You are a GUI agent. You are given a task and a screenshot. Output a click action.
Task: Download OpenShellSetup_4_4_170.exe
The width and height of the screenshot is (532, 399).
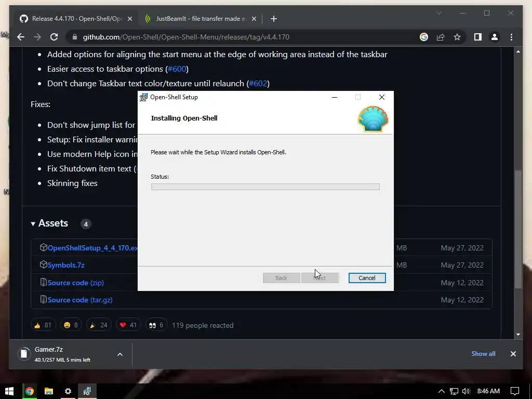(92, 248)
